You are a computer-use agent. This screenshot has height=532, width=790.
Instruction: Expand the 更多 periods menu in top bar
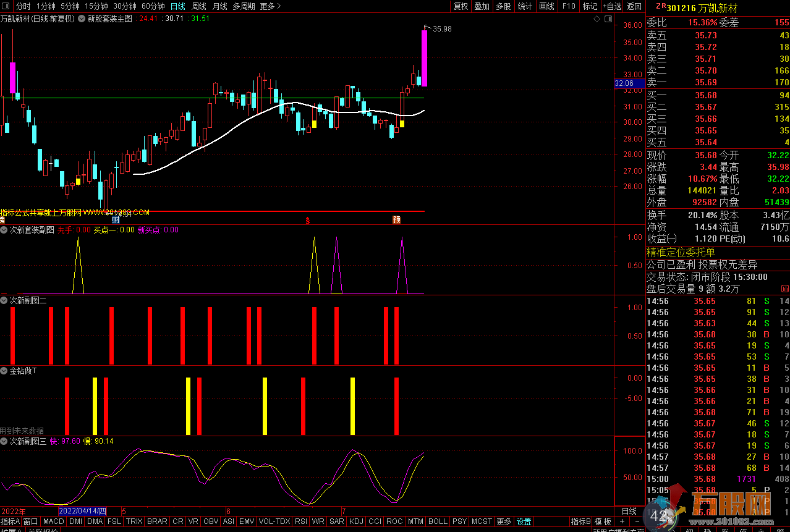270,6
